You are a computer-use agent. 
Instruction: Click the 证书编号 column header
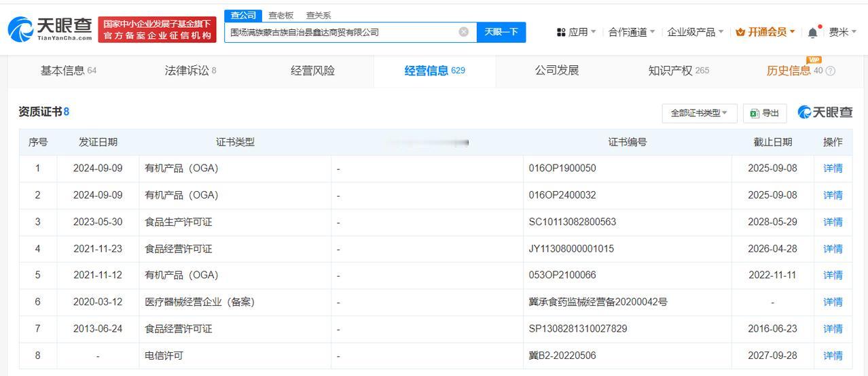pyautogui.click(x=627, y=142)
